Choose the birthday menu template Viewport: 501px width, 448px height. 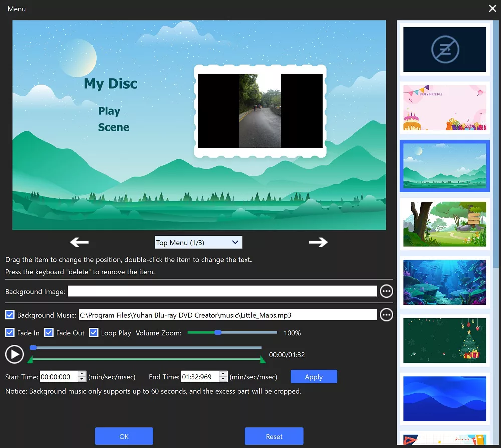point(444,108)
